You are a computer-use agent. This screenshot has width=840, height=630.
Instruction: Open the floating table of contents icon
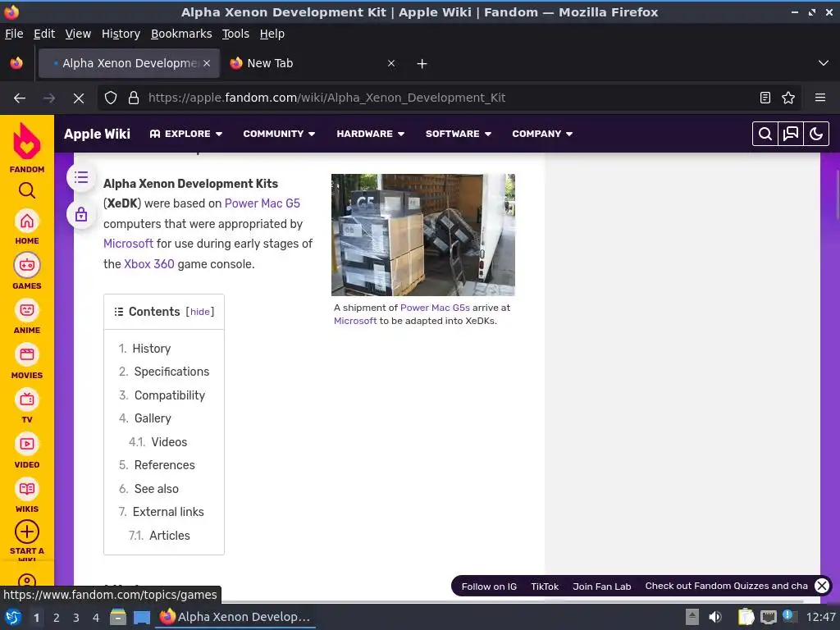[x=81, y=177]
